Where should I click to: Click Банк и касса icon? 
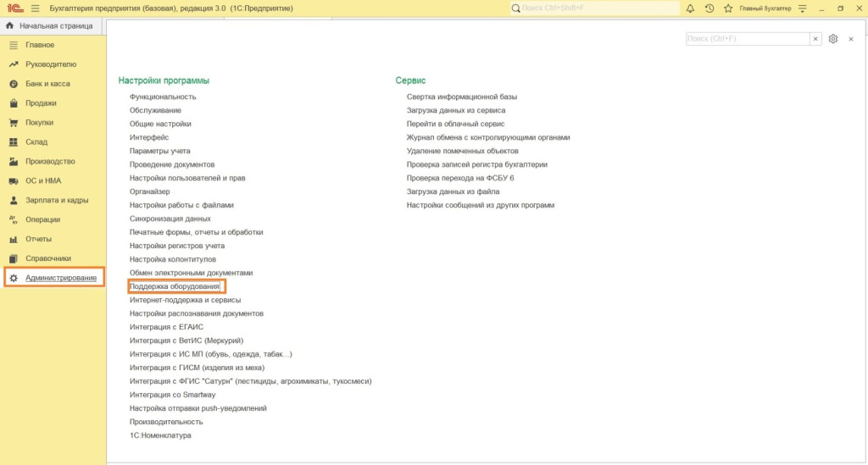click(14, 84)
